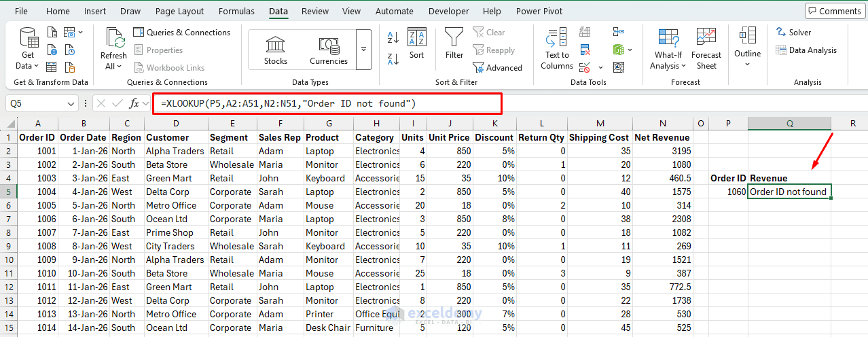Sort A to Z ascending
The image size is (868, 337).
point(393,38)
